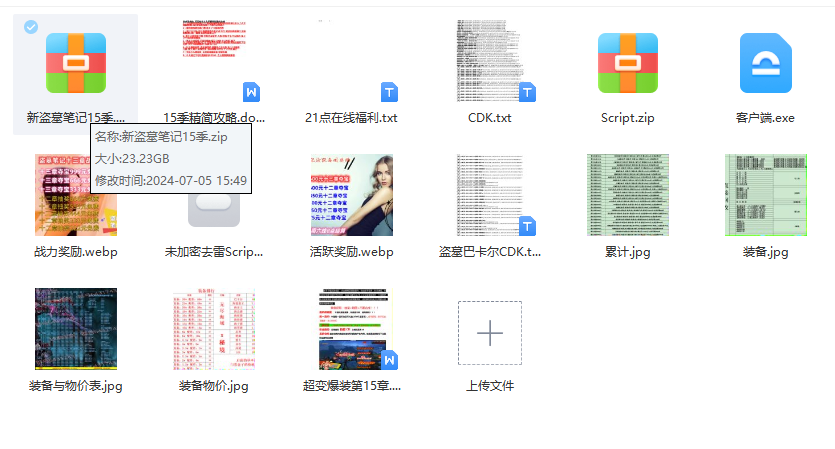Click the 新盗墓笔记15季... file name
Viewport: 835px width, 449px height.
76,118
